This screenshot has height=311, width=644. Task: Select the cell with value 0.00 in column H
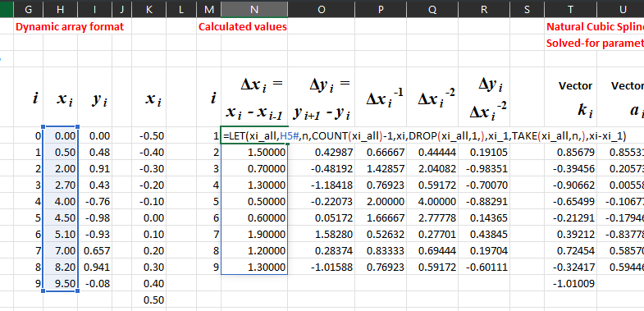pyautogui.click(x=61, y=136)
